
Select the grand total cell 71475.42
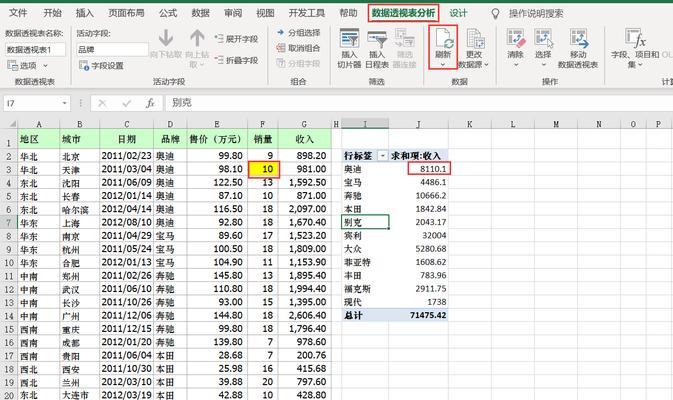click(418, 315)
